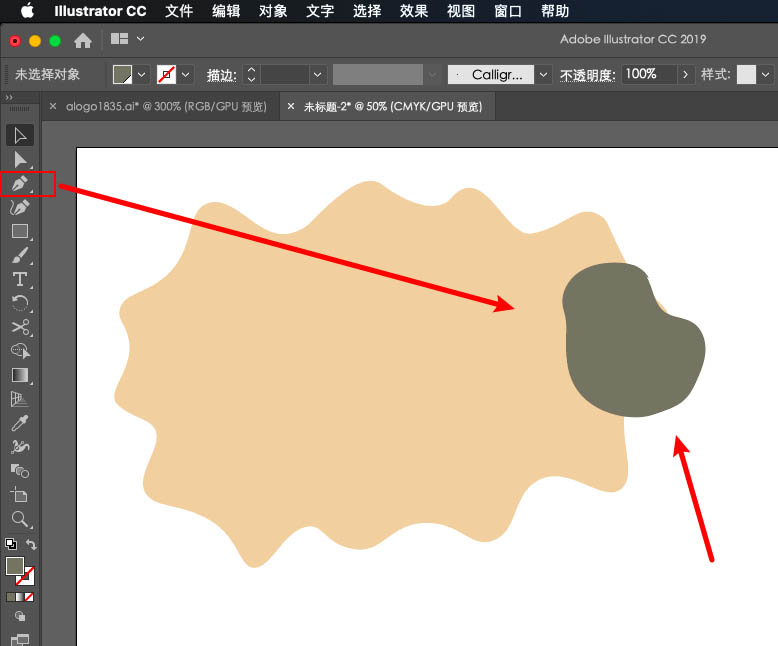Switch to the 未标题-2 tab
The height and width of the screenshot is (646, 778).
point(393,107)
